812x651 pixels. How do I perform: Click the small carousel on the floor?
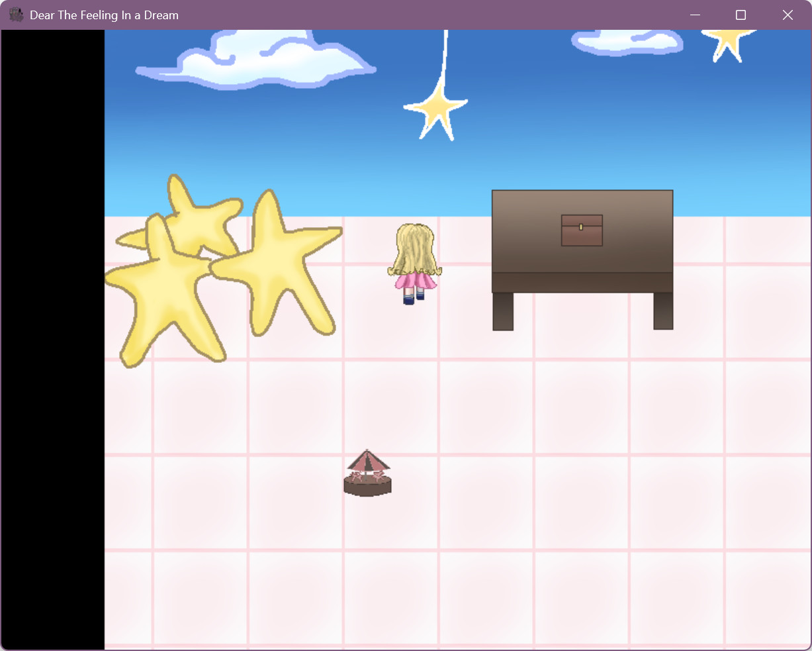tap(367, 474)
